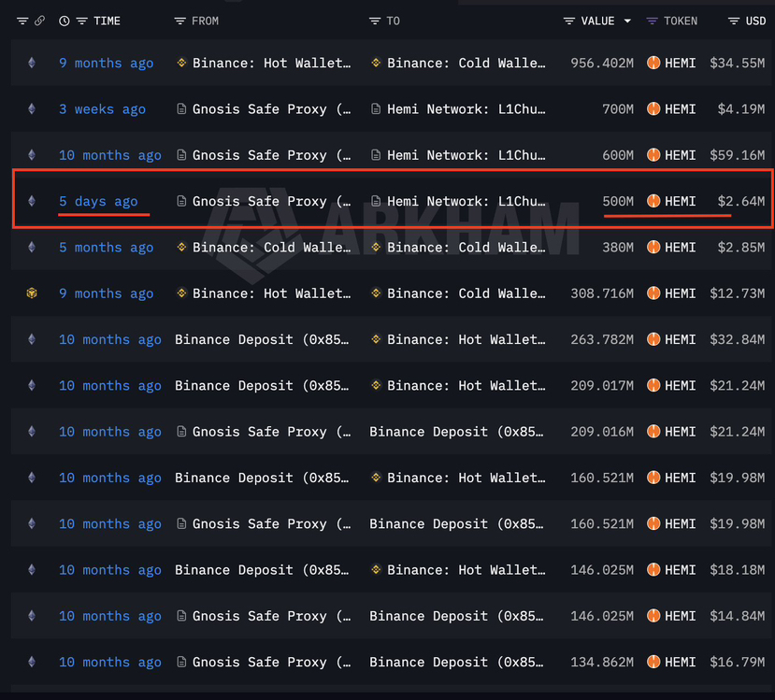Click the Ethereum icon on 700M row
775x700 pixels.
point(32,108)
